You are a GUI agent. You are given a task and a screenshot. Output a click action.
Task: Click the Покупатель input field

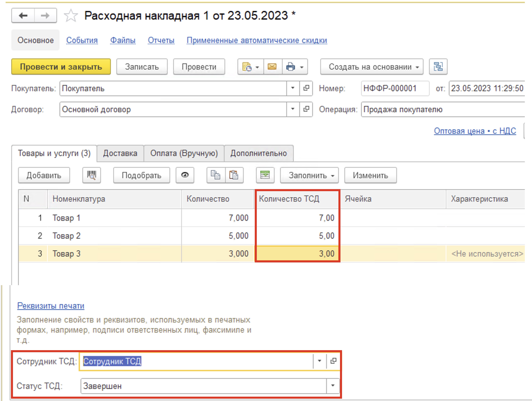click(173, 88)
